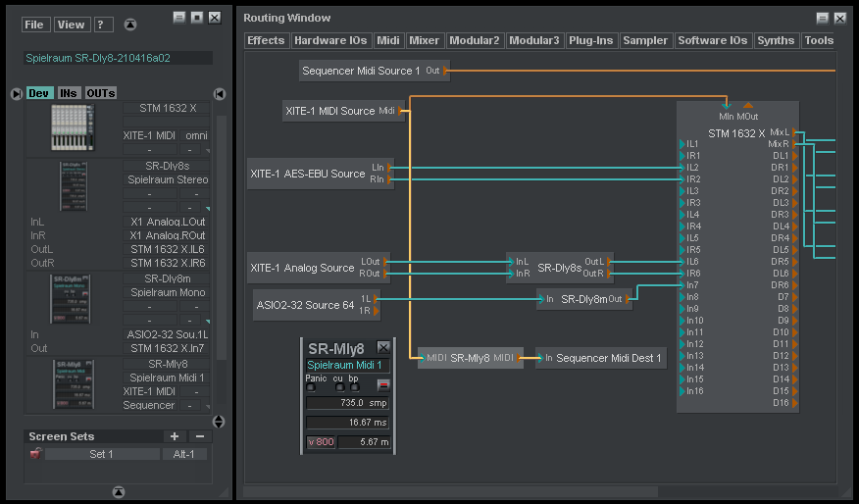The image size is (859, 504).
Task: Toggle the cu switch on SR-Mly8
Action: pyautogui.click(x=338, y=386)
